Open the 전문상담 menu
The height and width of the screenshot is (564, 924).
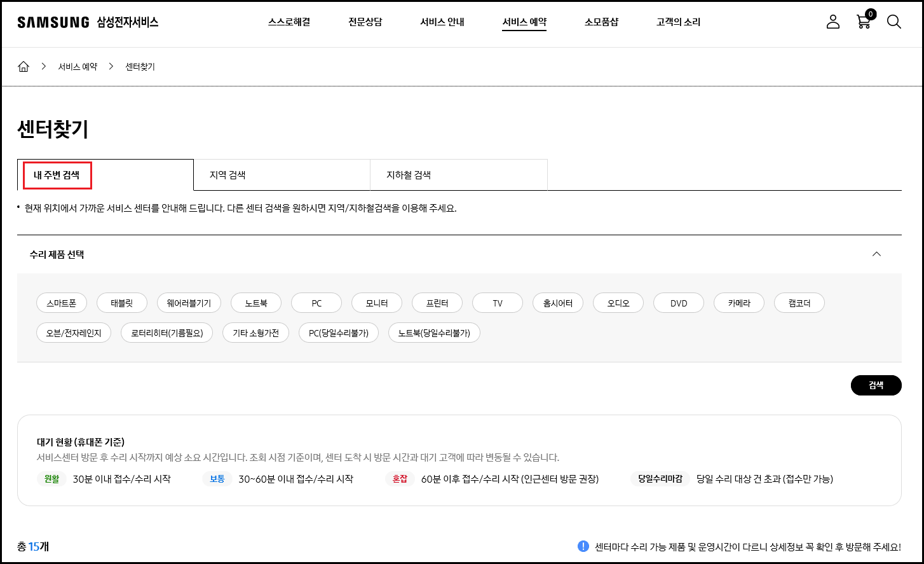coord(365,22)
